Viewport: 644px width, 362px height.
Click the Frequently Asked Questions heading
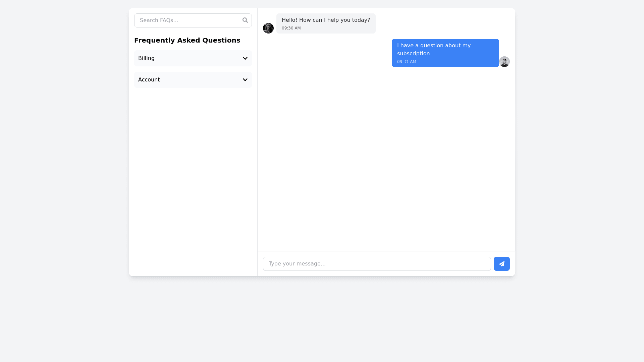click(x=187, y=40)
